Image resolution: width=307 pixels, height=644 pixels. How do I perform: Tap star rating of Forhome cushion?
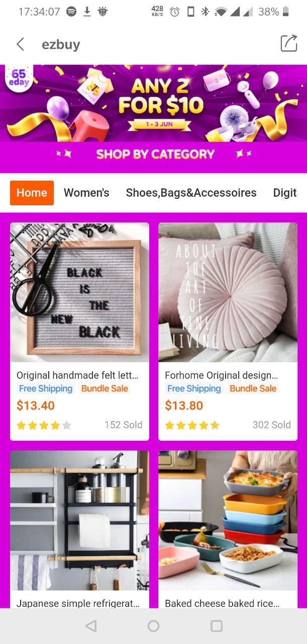tap(192, 425)
